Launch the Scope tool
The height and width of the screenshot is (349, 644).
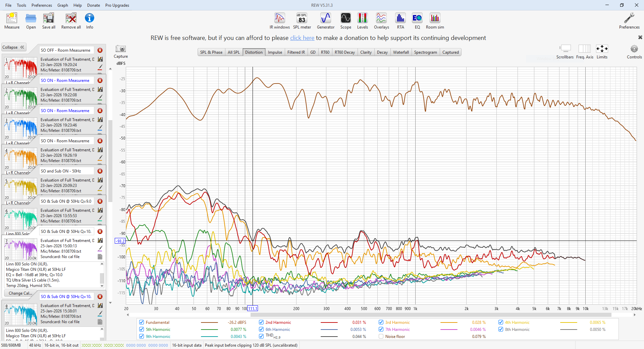[x=345, y=21]
